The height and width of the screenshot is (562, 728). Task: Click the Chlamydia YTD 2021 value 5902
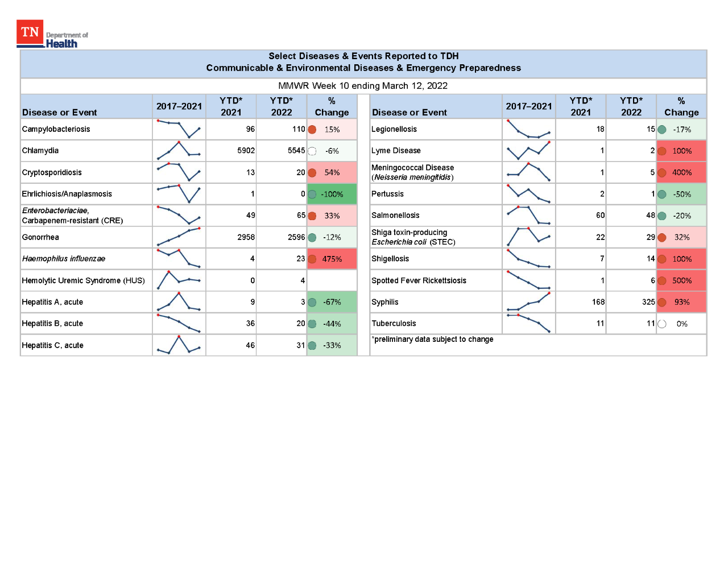coord(246,151)
